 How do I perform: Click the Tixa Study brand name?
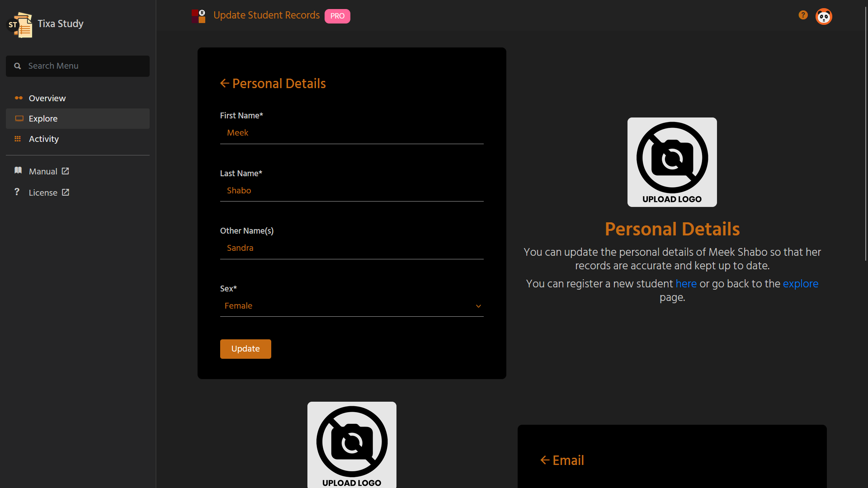(x=61, y=23)
